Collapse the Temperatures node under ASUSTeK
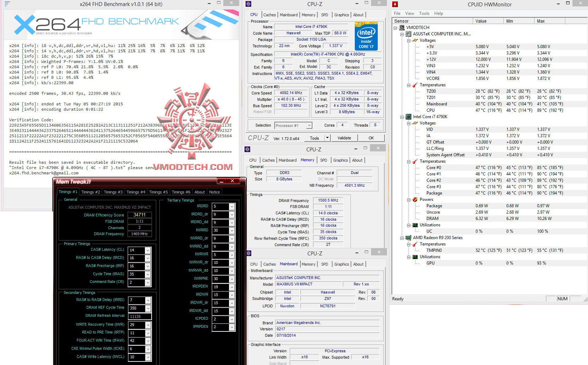This screenshot has height=365, width=588. [409, 85]
